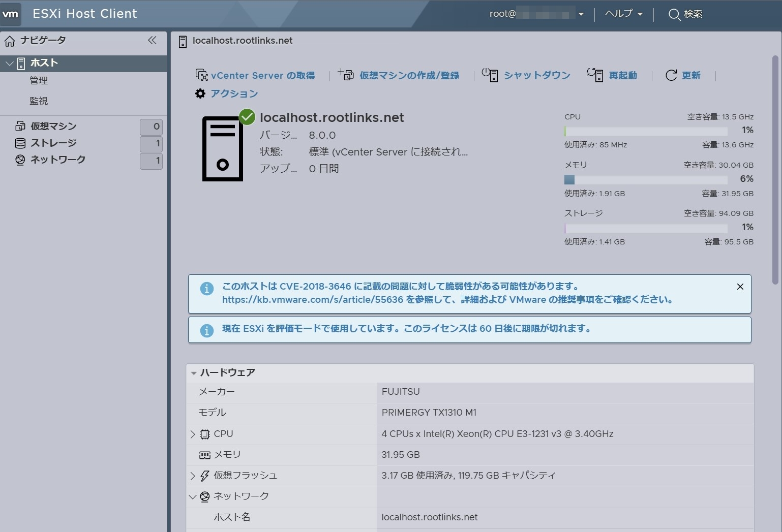Screen dimensions: 782x532
Task: Open ネットワーク in navigator
Action: (58, 160)
